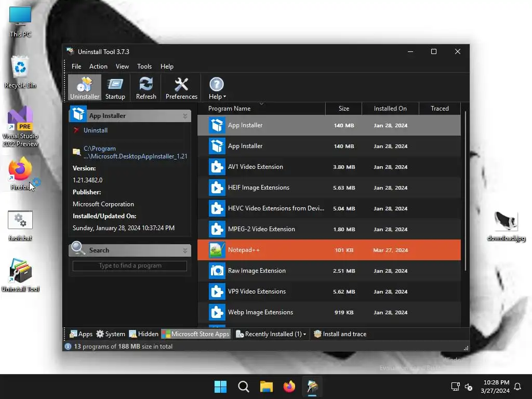This screenshot has width=532, height=399.
Task: Open the Tools menu
Action: click(144, 66)
